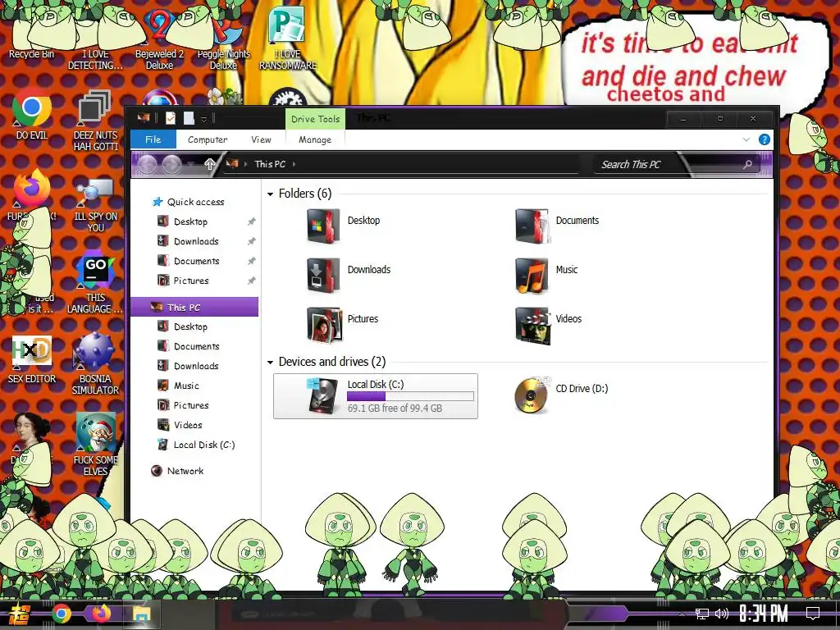Open the Desktop folder in Folders section
The image size is (840, 630).
(x=344, y=226)
